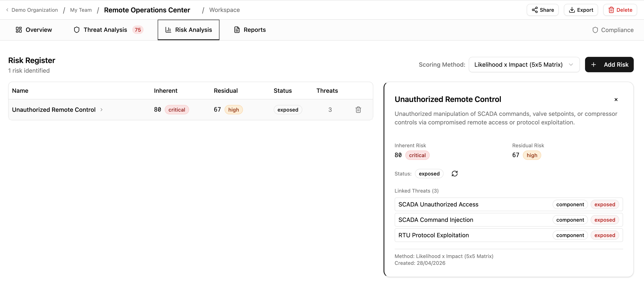Click the high badge under Residual Risk
Image resolution: width=644 pixels, height=286 pixels.
532,155
